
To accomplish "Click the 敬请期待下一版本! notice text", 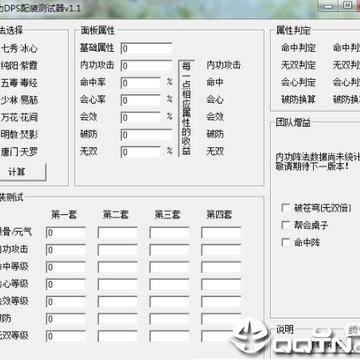I will click(x=312, y=166).
